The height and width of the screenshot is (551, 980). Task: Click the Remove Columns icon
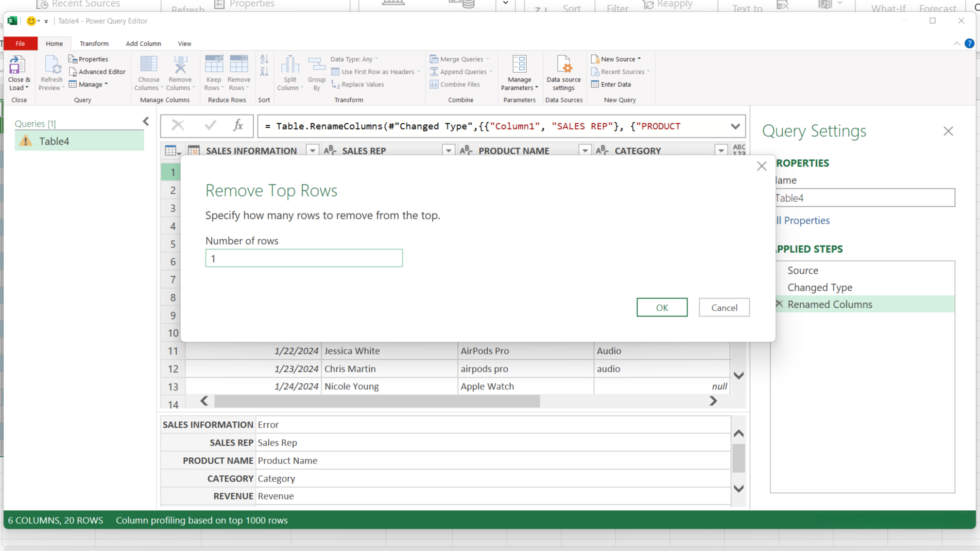pos(180,65)
